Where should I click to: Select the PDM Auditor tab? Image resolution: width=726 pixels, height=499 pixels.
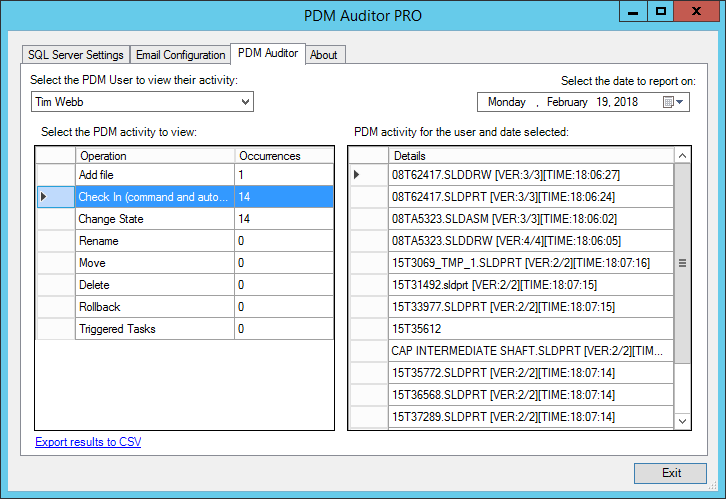point(268,53)
